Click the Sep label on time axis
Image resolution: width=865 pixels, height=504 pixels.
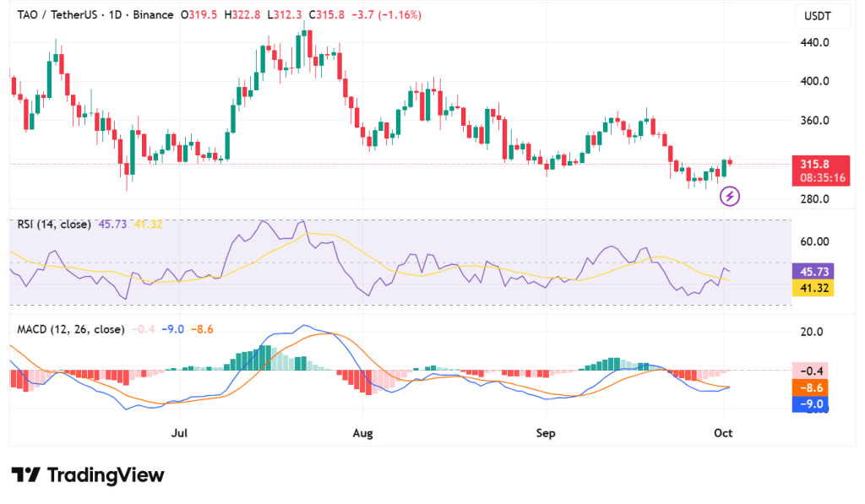click(546, 433)
